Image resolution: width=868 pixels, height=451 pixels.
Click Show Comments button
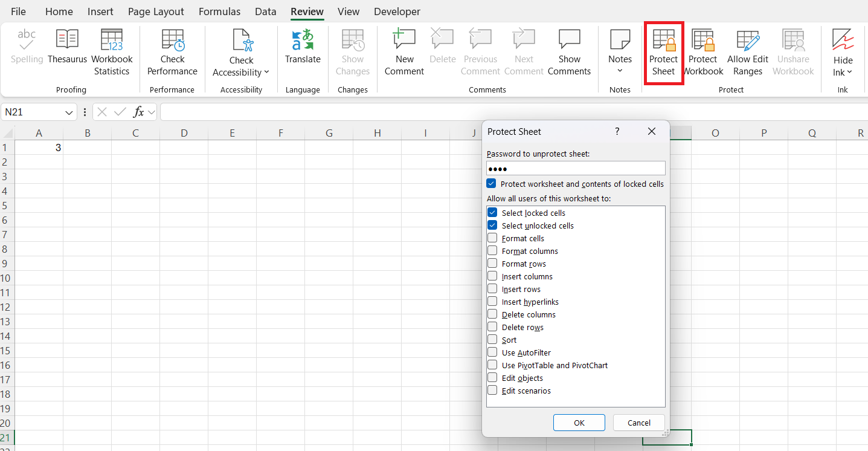[x=569, y=53]
